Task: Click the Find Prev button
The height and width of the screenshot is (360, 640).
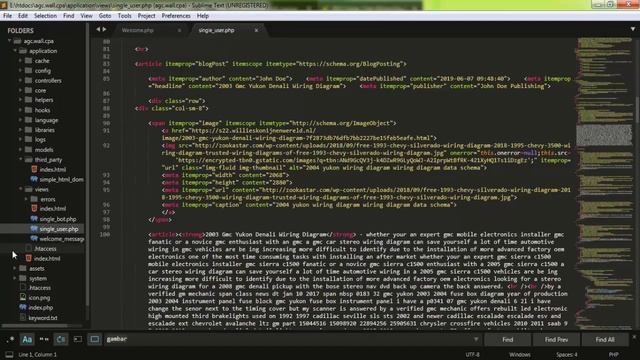Action: 556,339
